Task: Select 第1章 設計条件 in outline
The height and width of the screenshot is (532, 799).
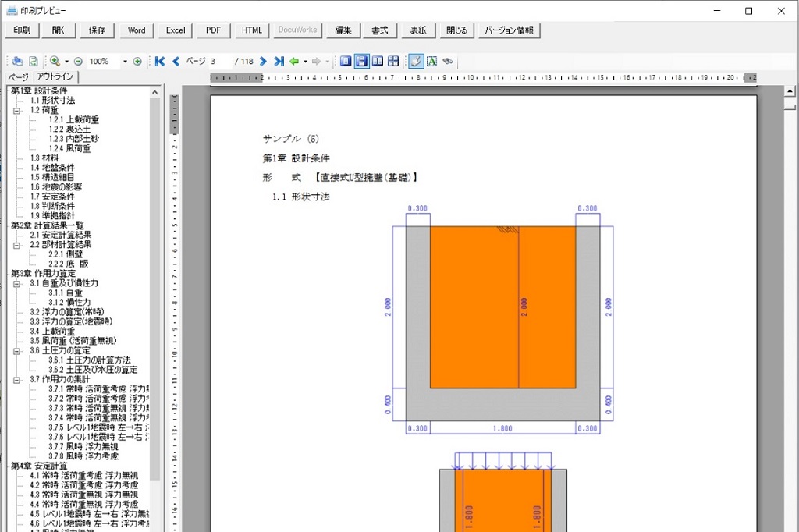Action: (x=39, y=90)
